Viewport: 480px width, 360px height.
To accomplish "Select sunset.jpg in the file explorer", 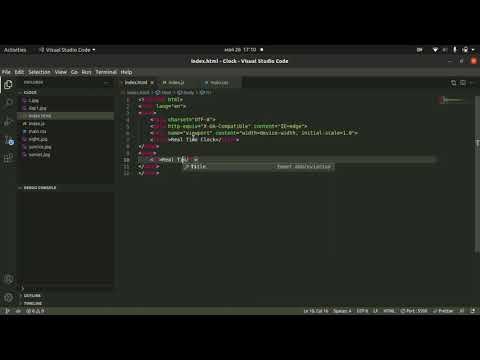I will click(x=66, y=155).
